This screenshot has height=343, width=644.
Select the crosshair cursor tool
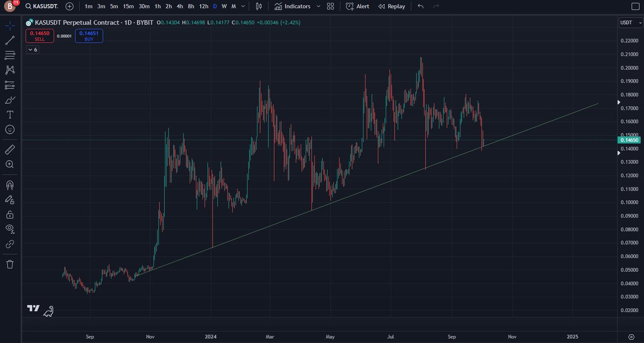tap(10, 25)
